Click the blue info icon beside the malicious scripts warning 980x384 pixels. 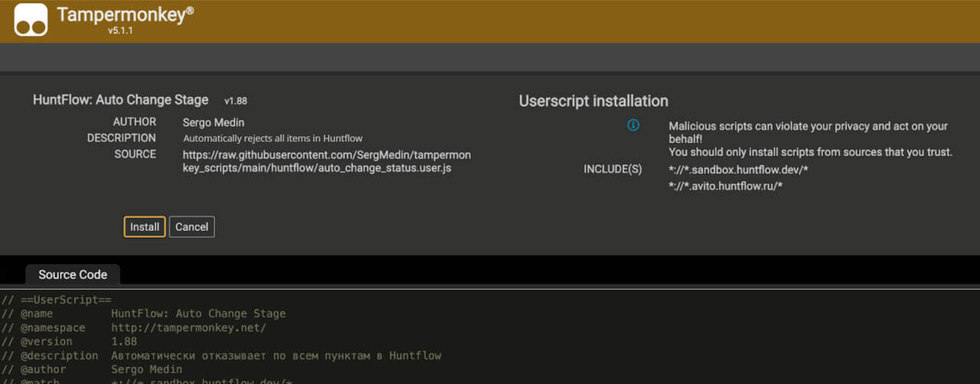click(x=633, y=125)
